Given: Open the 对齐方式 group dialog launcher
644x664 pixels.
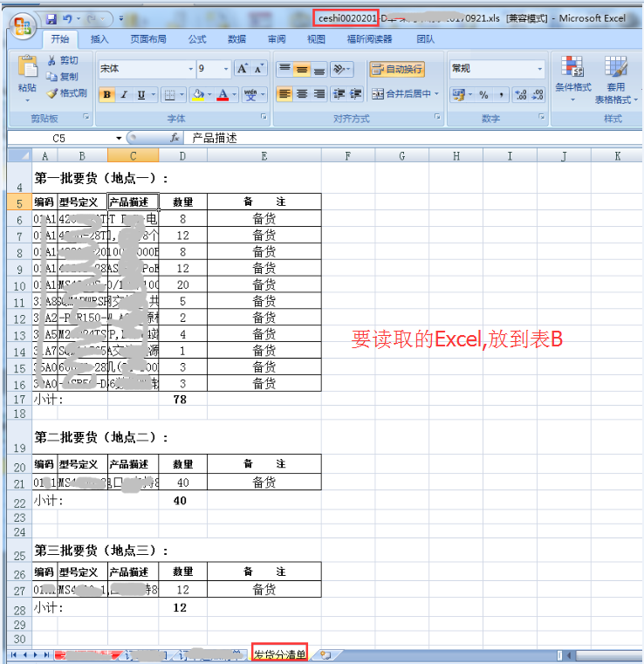Looking at the screenshot, I should (x=437, y=116).
